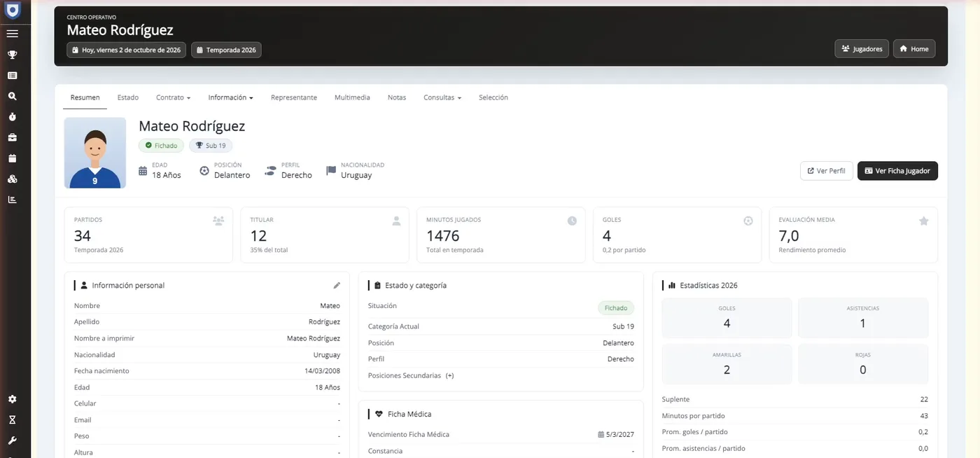980x458 pixels.
Task: Click the magnifier search icon in sidebar
Action: coord(12,96)
